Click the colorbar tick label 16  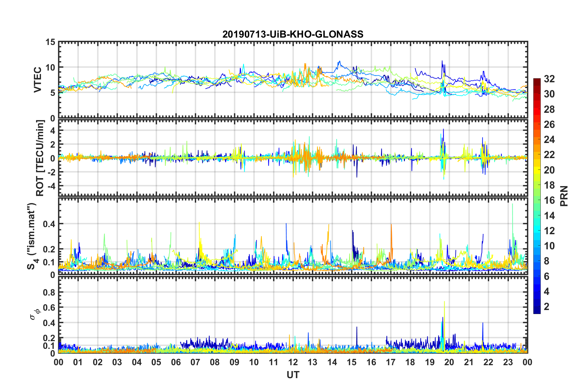(549, 200)
